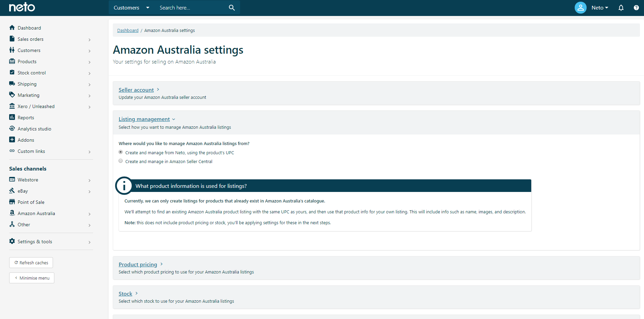644x319 pixels.
Task: Click the Webstore window icon
Action: click(12, 179)
